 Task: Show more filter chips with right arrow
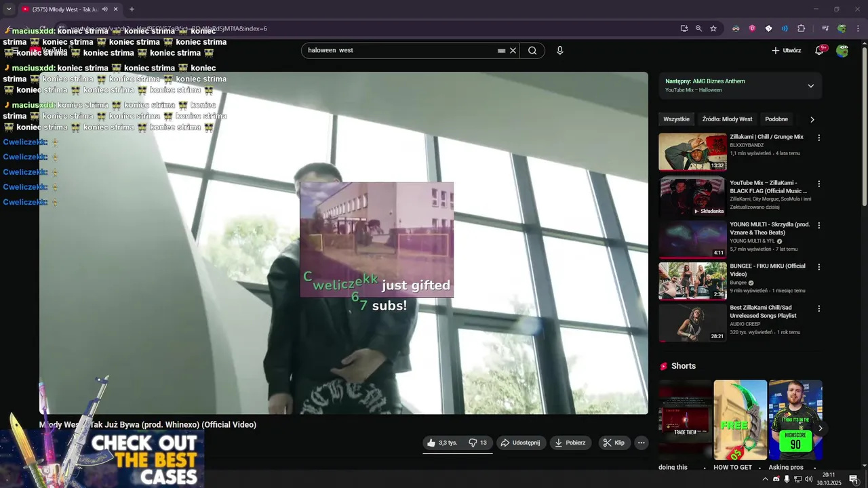click(x=812, y=119)
